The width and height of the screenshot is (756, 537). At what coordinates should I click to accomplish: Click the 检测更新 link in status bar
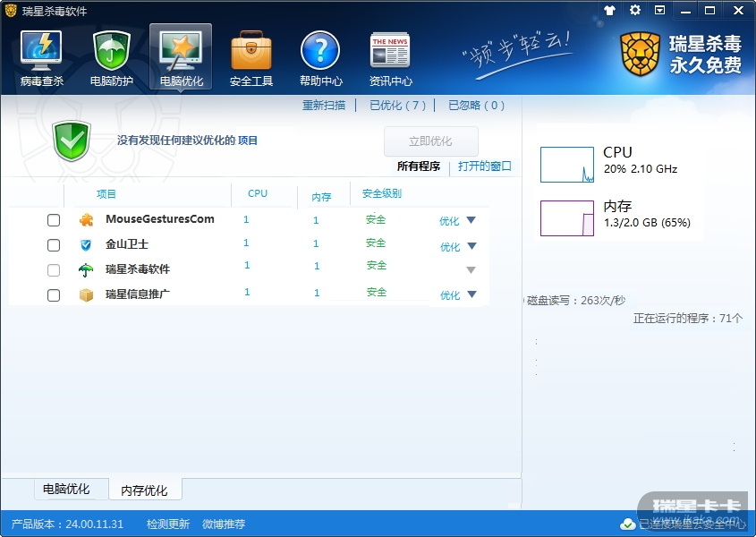168,524
